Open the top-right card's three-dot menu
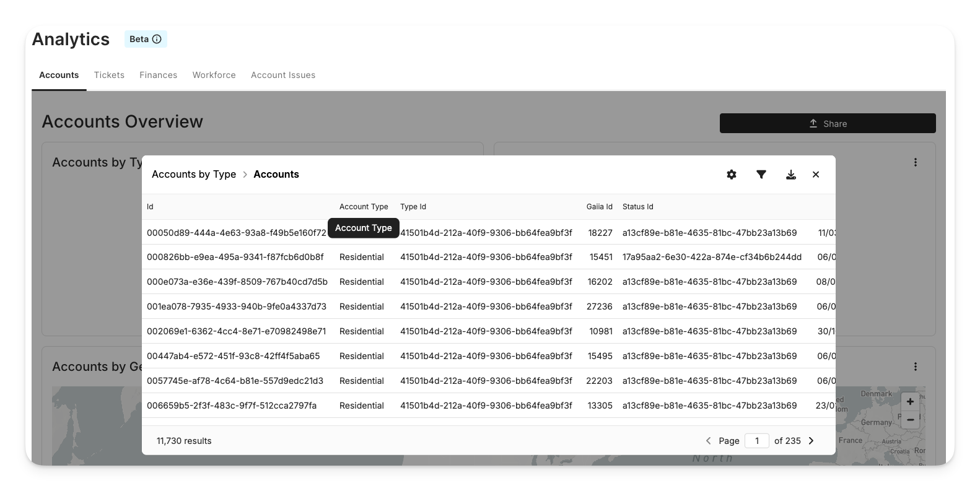The width and height of the screenshot is (980, 491). click(915, 162)
